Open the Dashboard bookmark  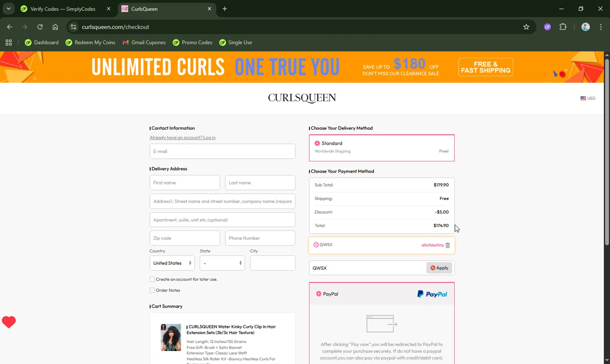42,42
